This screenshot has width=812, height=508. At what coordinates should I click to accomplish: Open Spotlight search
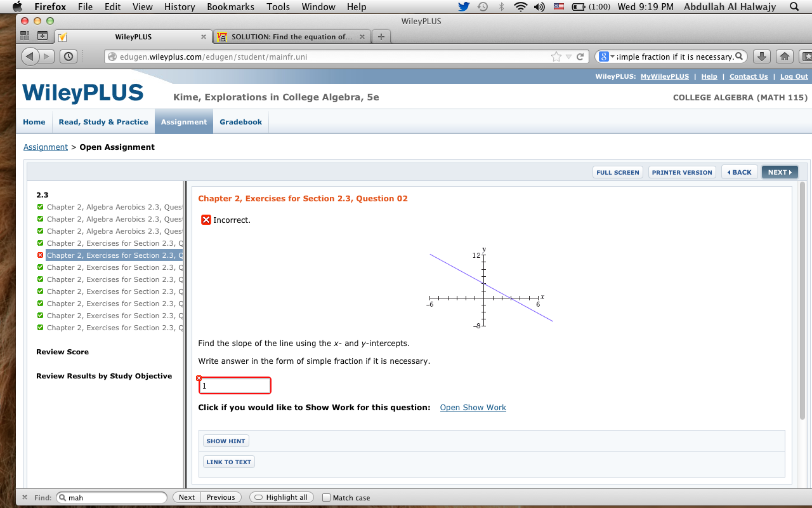click(x=794, y=7)
